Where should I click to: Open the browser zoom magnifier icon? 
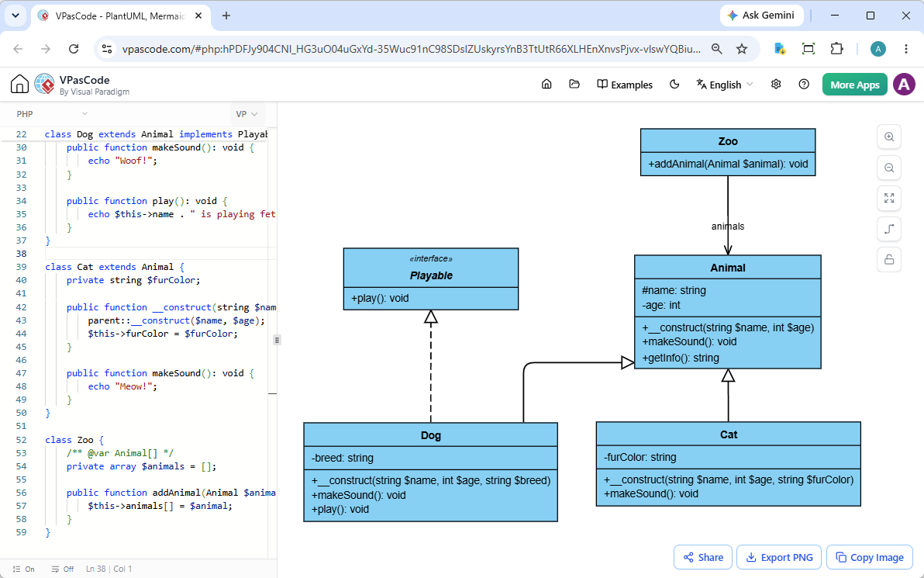point(716,49)
